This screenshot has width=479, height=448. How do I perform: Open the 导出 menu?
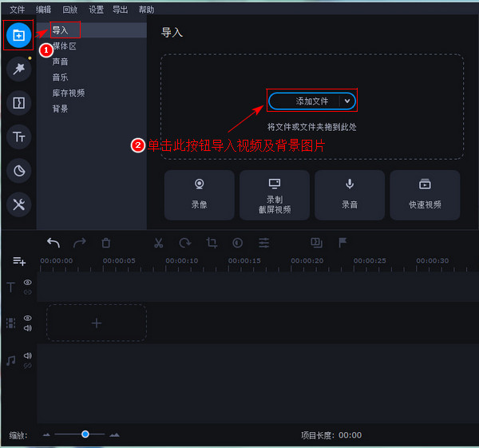(120, 10)
